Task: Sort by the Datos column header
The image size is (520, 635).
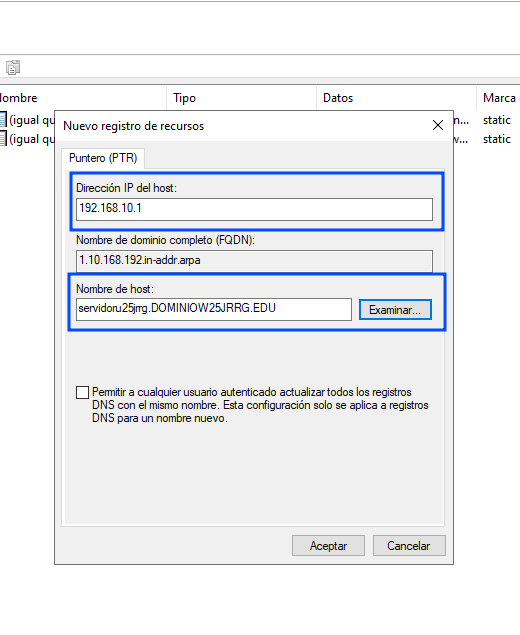Action: click(396, 98)
